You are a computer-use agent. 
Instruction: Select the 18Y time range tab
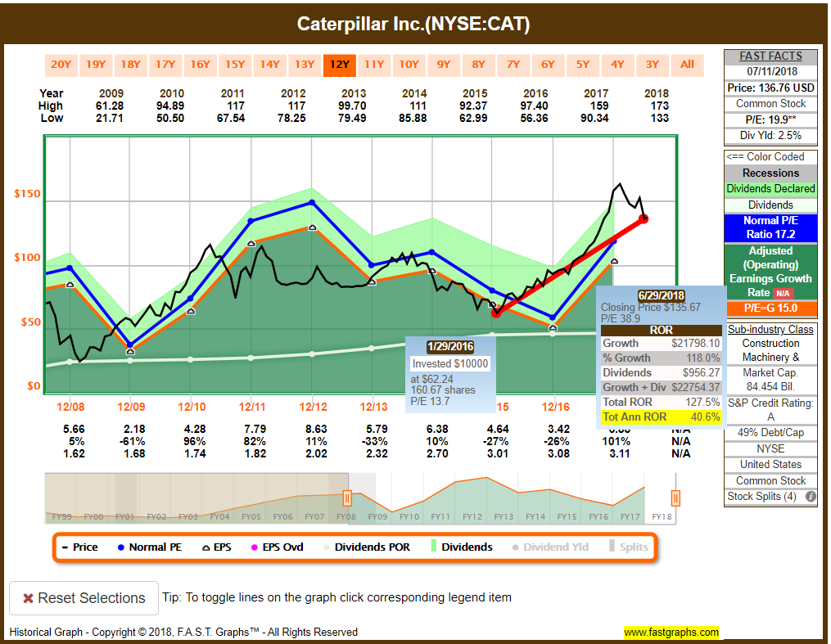tap(130, 65)
